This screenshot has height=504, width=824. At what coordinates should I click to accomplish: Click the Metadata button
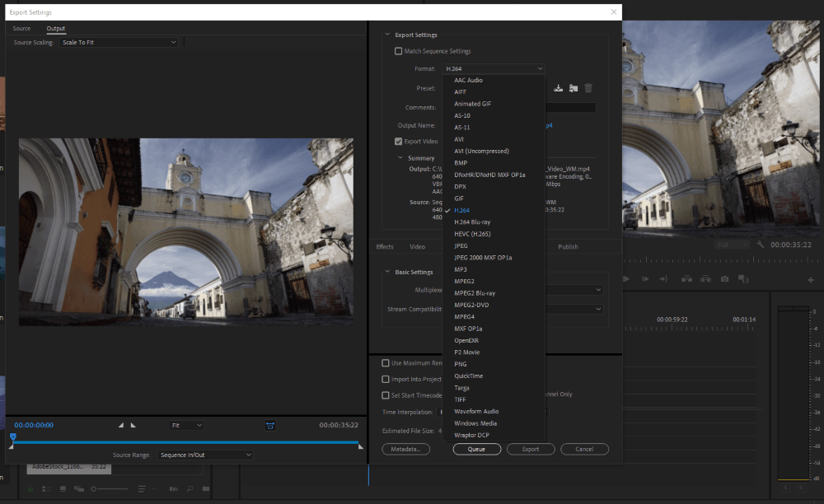[405, 450]
